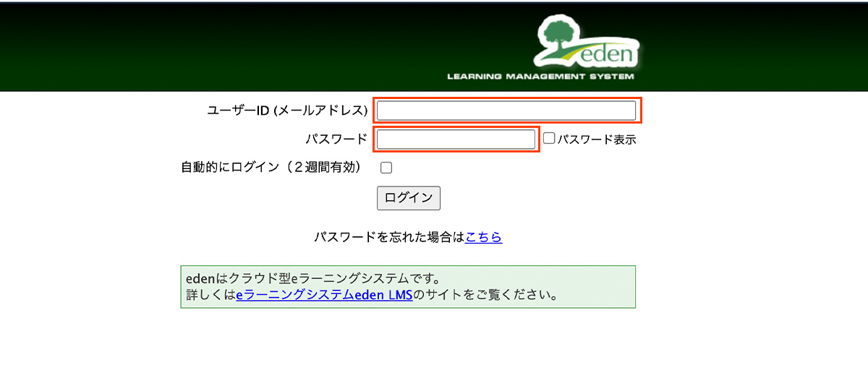Click the パスワード表示 label text
Screen dimensions: 868x383
597,139
